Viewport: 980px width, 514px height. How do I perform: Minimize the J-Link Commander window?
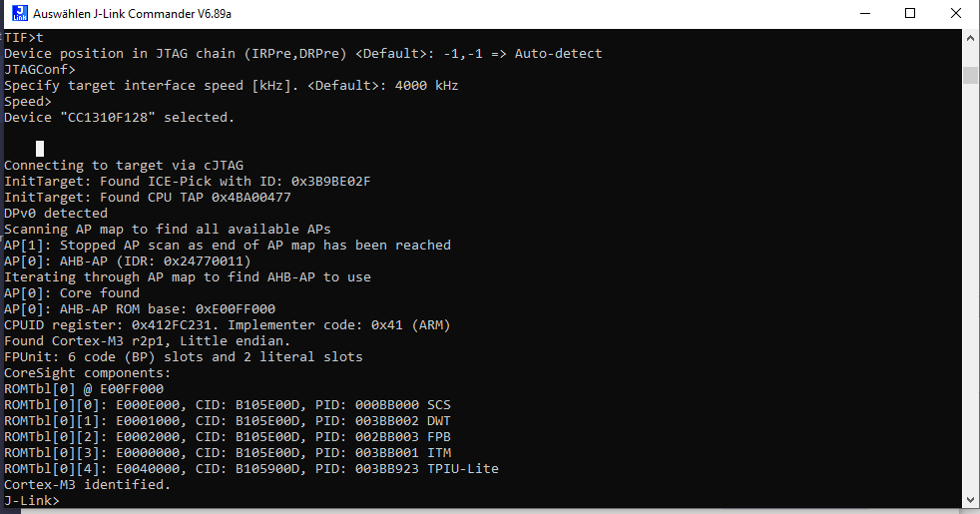point(864,14)
